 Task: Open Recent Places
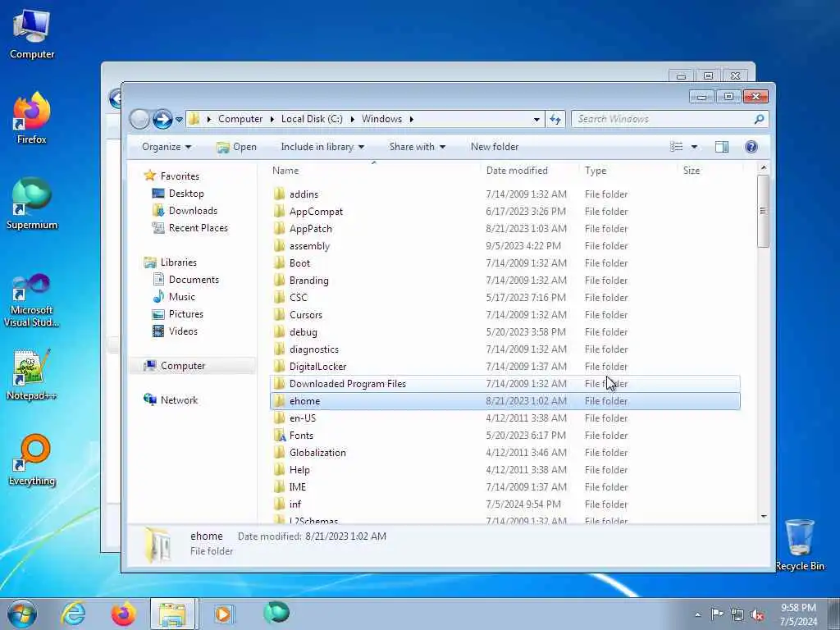tap(199, 228)
